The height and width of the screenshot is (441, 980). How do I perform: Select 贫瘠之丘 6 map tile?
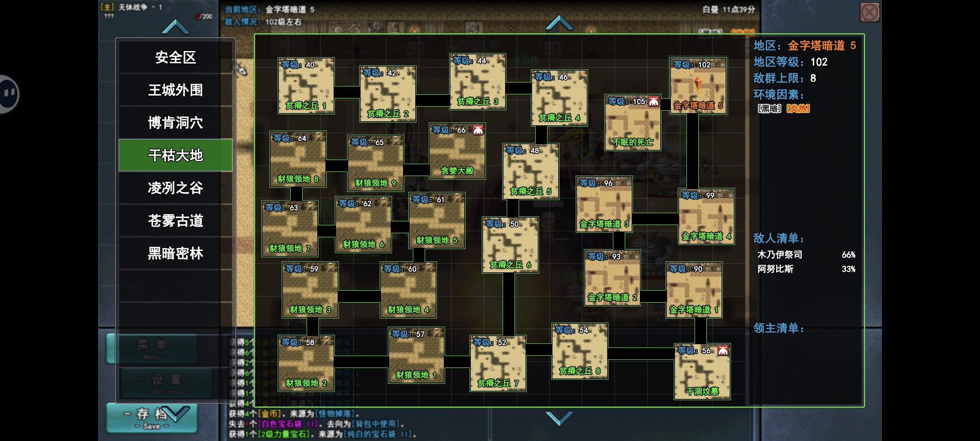click(x=510, y=245)
